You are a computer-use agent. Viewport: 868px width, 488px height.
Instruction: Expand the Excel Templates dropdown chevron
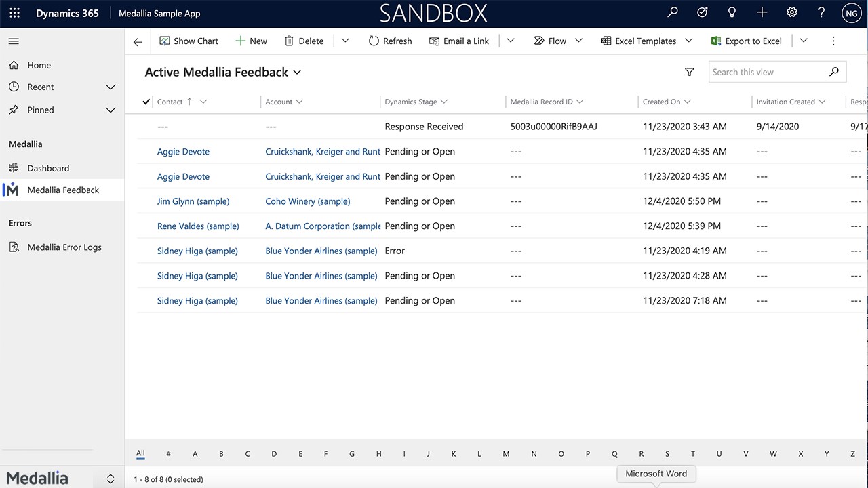pos(688,41)
